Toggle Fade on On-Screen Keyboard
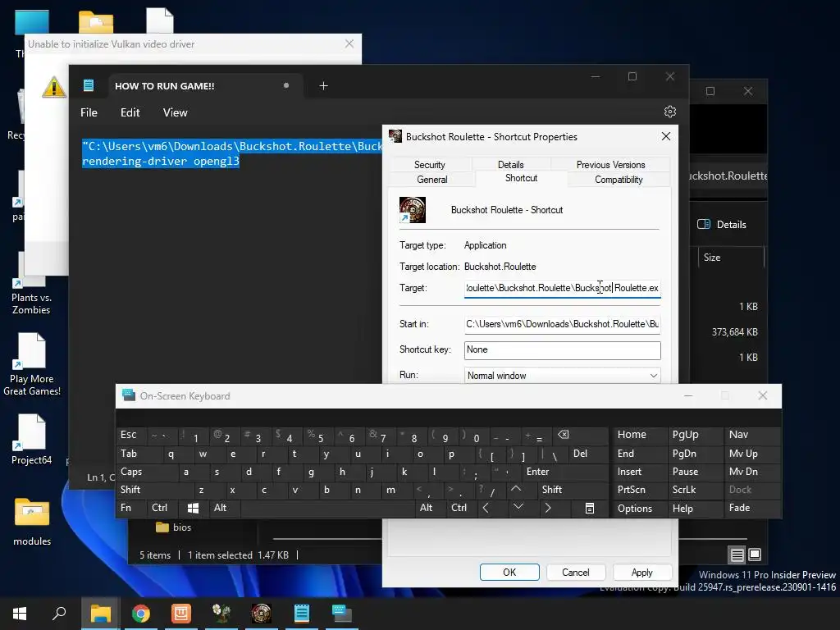This screenshot has height=630, width=840. point(751,508)
